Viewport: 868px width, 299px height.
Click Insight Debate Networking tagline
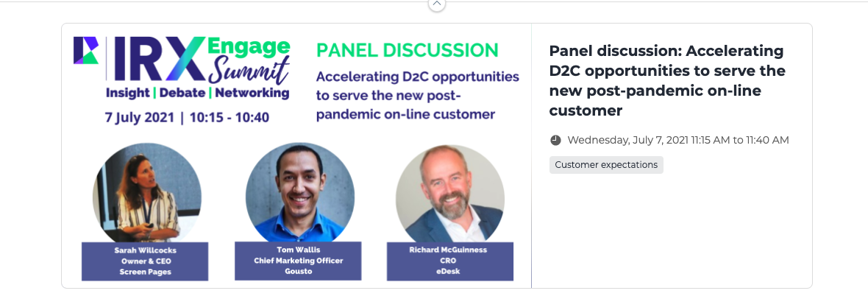pyautogui.click(x=198, y=93)
